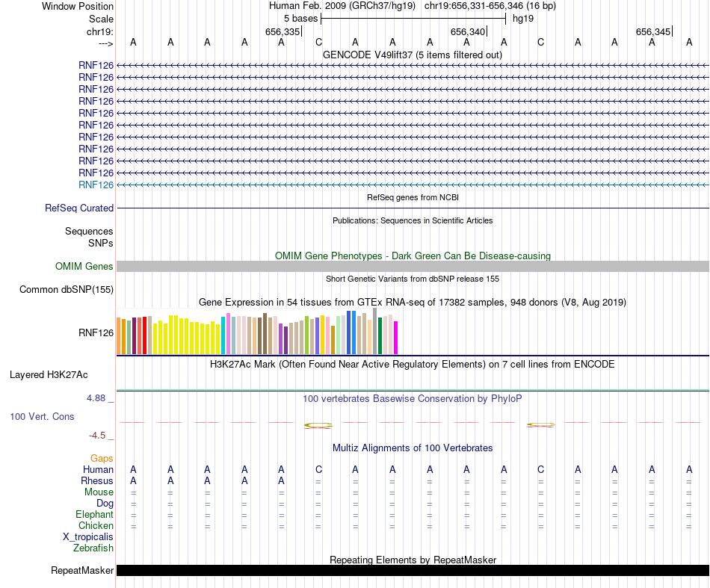Click the Common dbSNP(155) label

[x=66, y=290]
